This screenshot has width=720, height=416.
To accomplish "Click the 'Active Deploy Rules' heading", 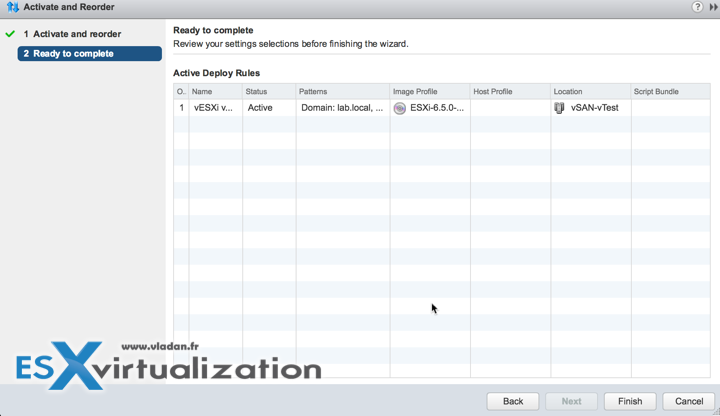I will click(x=216, y=73).
